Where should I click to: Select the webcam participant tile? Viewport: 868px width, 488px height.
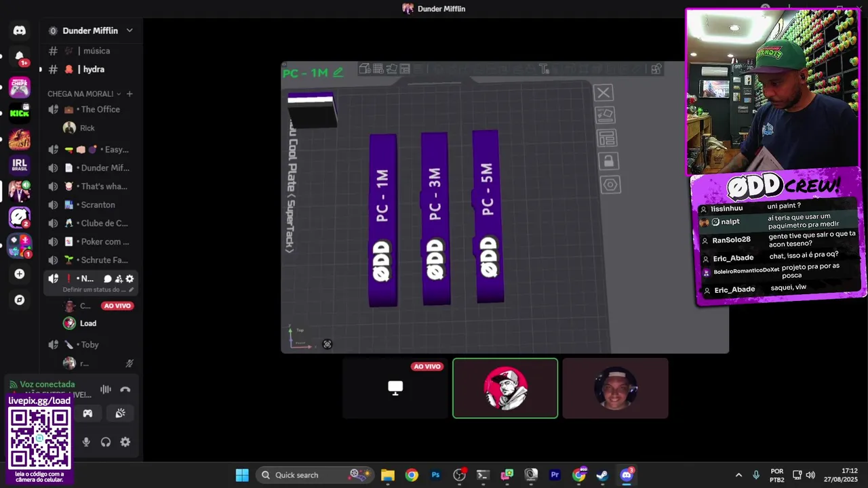(615, 388)
